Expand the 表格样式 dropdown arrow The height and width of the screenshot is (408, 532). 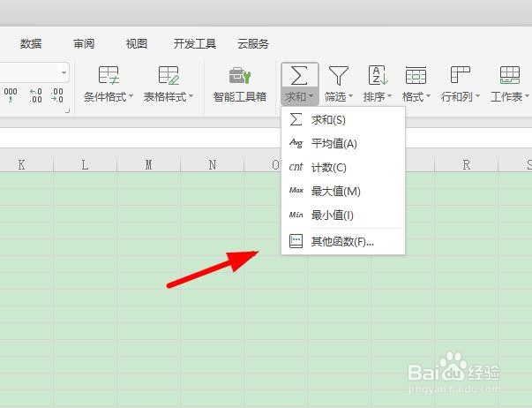191,96
